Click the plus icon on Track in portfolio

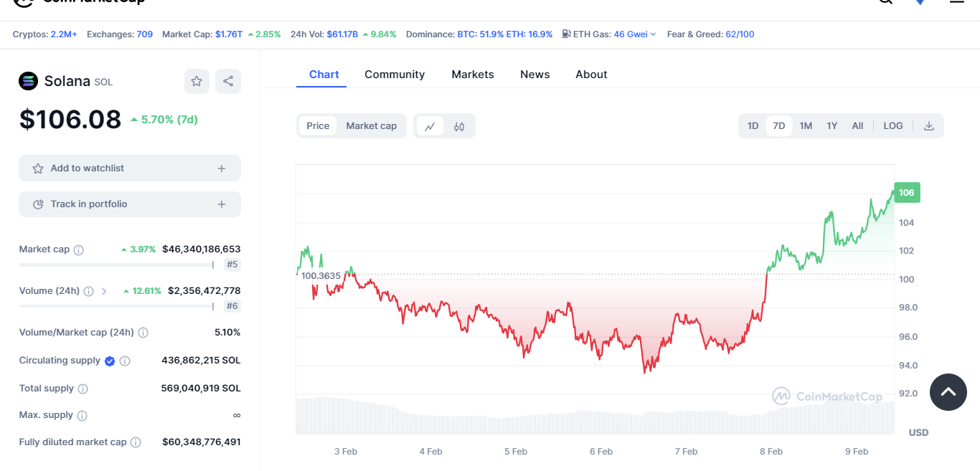(x=222, y=204)
